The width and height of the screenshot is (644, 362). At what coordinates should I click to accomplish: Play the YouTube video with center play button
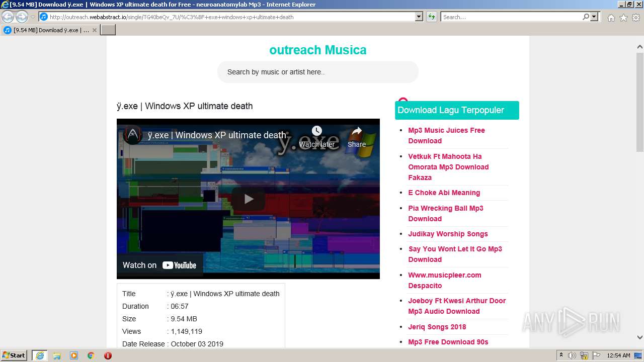coord(248,199)
